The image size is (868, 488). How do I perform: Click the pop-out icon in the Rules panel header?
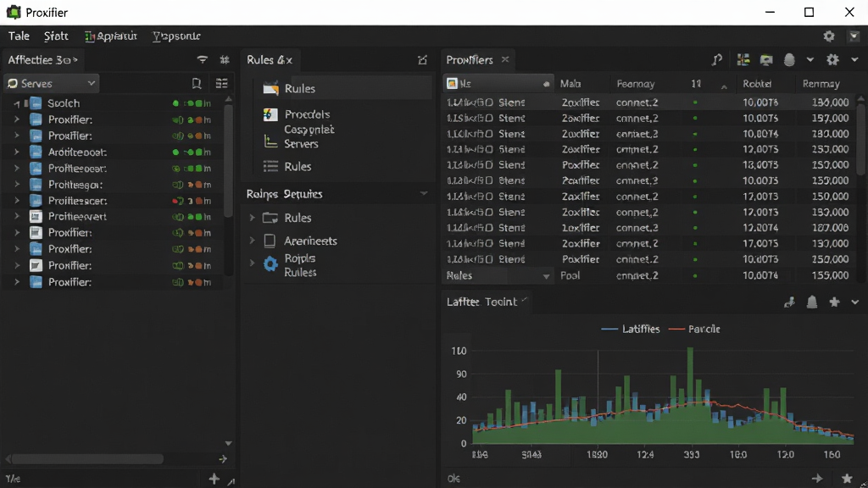(x=422, y=60)
